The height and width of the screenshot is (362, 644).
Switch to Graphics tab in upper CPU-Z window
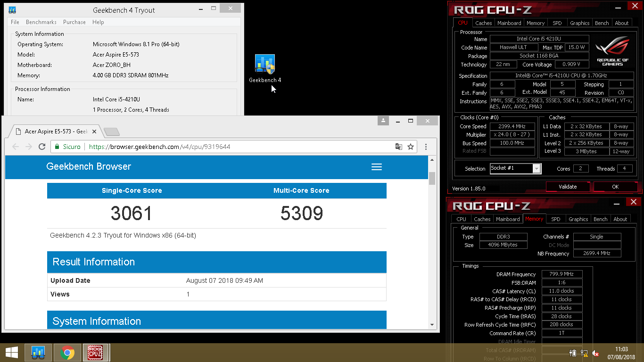pyautogui.click(x=579, y=23)
